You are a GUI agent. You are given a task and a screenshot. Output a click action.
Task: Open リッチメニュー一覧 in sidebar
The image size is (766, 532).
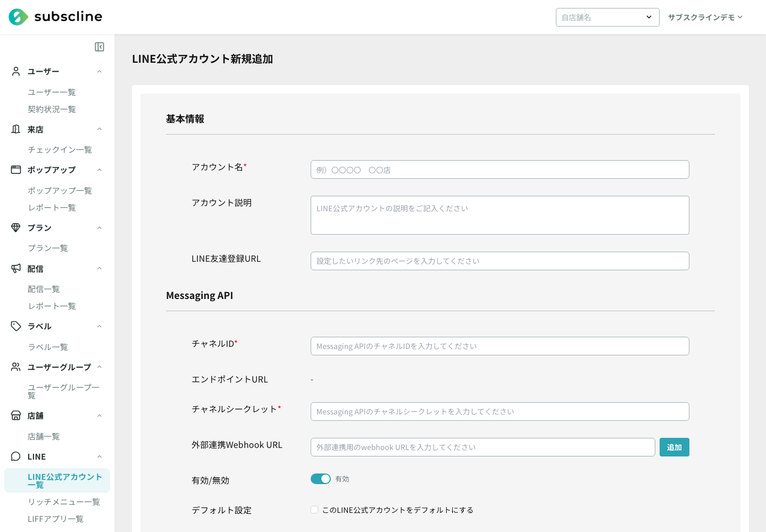(x=64, y=502)
